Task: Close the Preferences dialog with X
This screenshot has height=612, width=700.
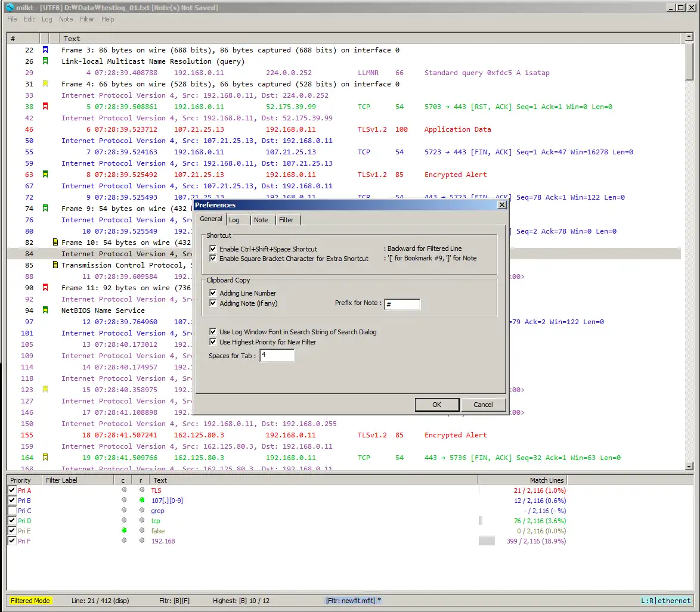Action: point(502,205)
